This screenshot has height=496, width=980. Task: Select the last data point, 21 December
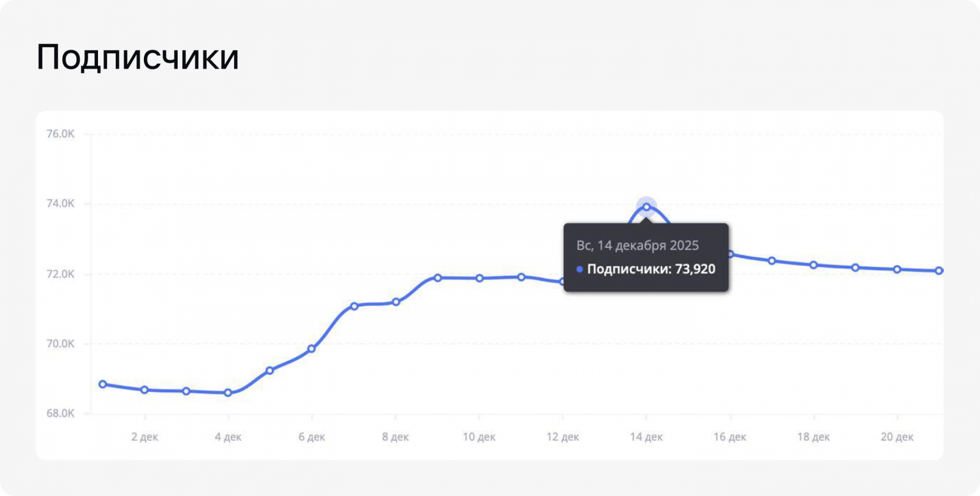(939, 271)
